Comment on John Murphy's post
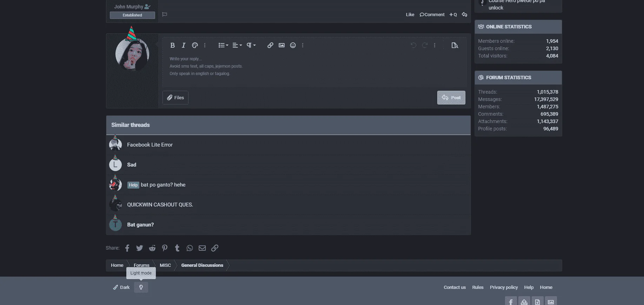The image size is (644, 305). (x=432, y=14)
